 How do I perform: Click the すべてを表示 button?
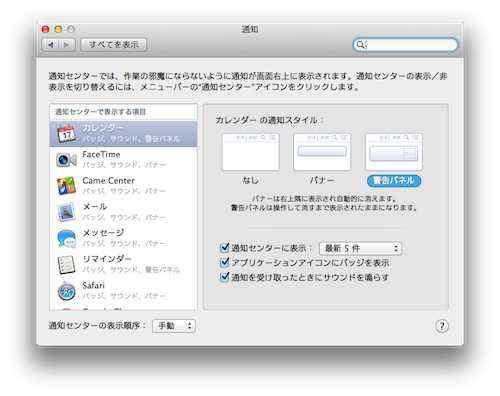pyautogui.click(x=113, y=45)
